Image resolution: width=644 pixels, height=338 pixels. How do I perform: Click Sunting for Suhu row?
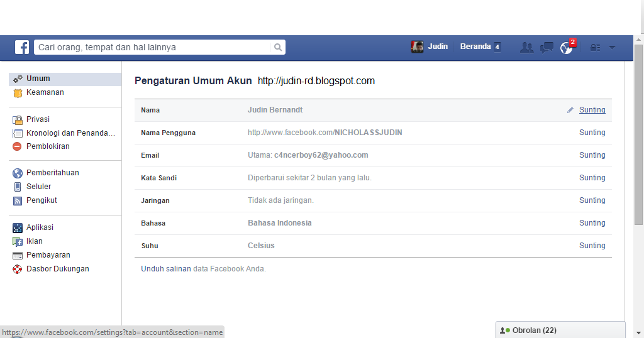pos(592,245)
